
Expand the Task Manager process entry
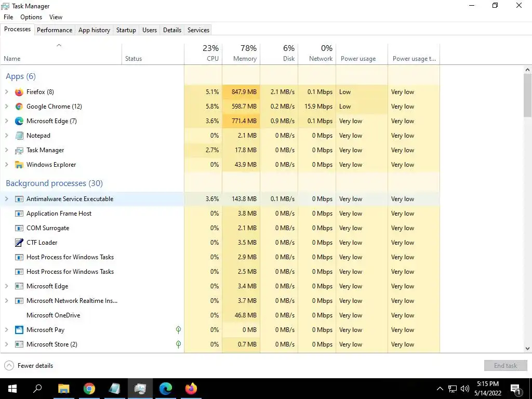(x=6, y=150)
